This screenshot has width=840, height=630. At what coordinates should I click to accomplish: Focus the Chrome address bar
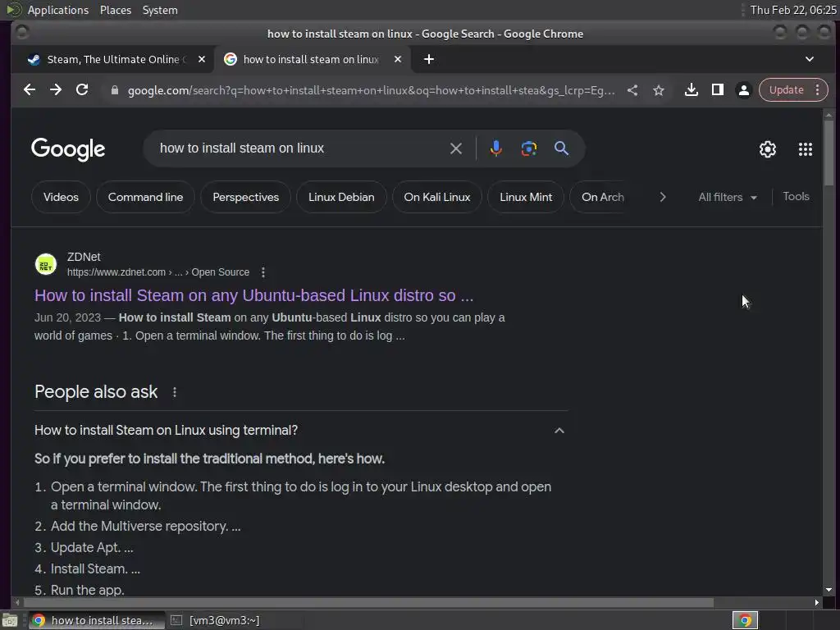click(x=371, y=90)
